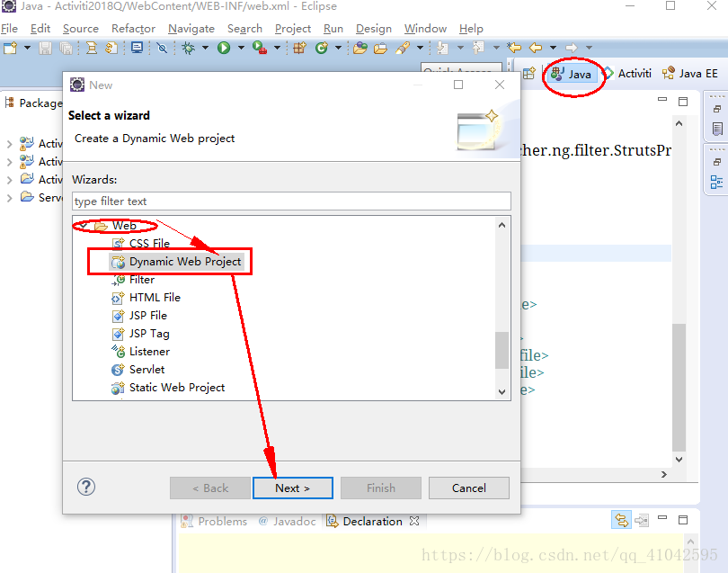The width and height of the screenshot is (728, 573).
Task: Click the Finish button
Action: click(x=381, y=488)
